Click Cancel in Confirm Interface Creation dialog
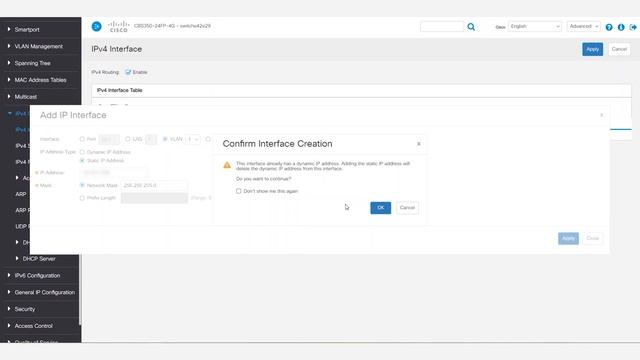This screenshot has height=360, width=640. 407,208
